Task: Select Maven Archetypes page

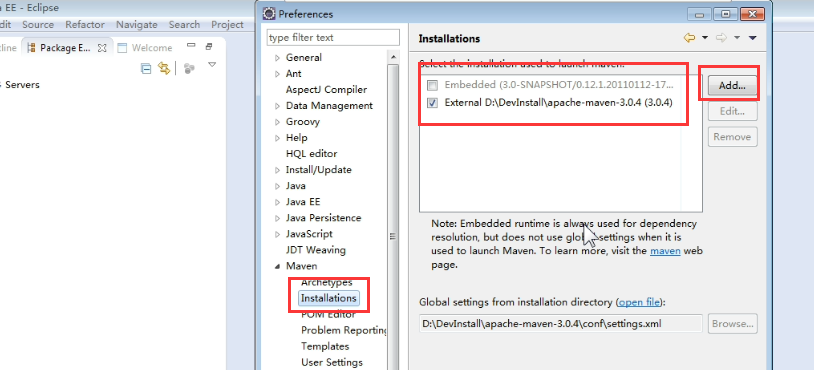Action: pyautogui.click(x=327, y=282)
